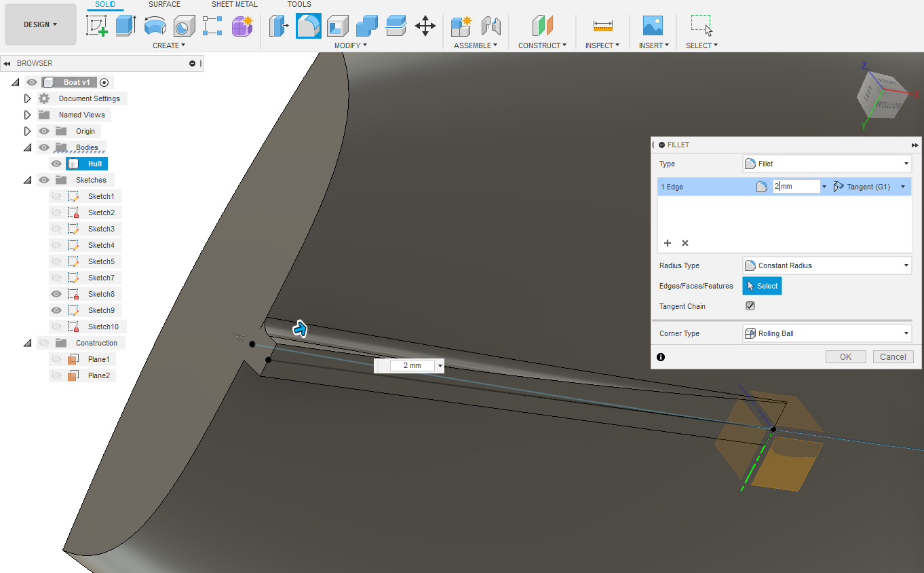Select the Shell tool icon
924x573 pixels.
[338, 26]
